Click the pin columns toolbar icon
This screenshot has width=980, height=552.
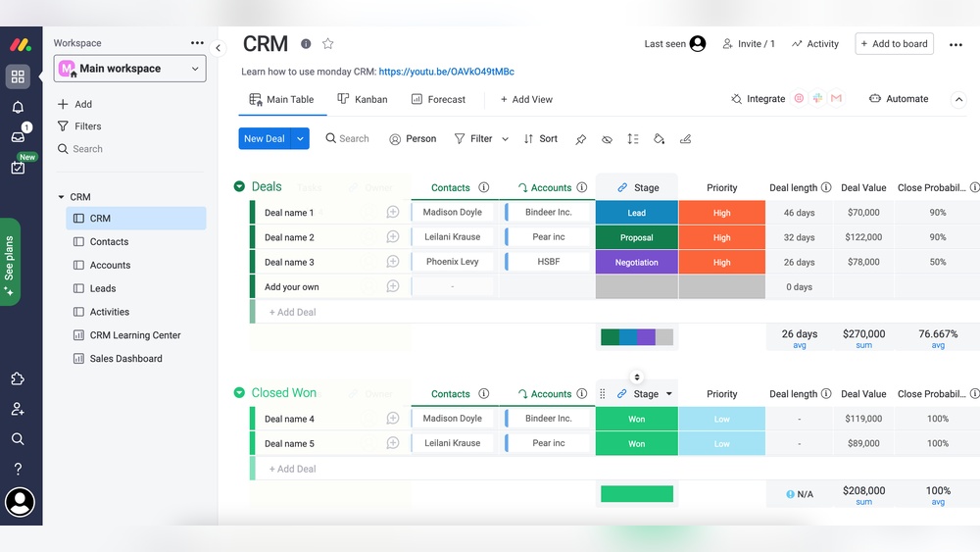[x=581, y=139]
